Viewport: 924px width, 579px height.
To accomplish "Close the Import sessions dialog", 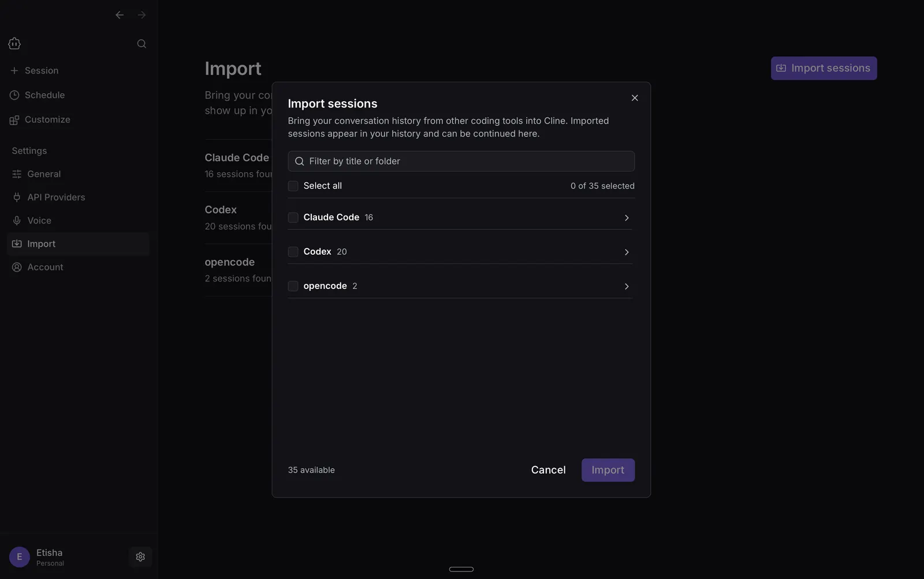I will [635, 98].
